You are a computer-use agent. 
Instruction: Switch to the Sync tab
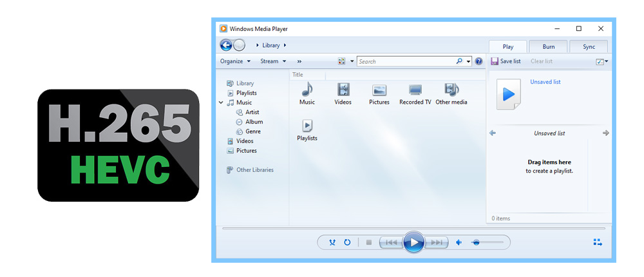tap(589, 46)
